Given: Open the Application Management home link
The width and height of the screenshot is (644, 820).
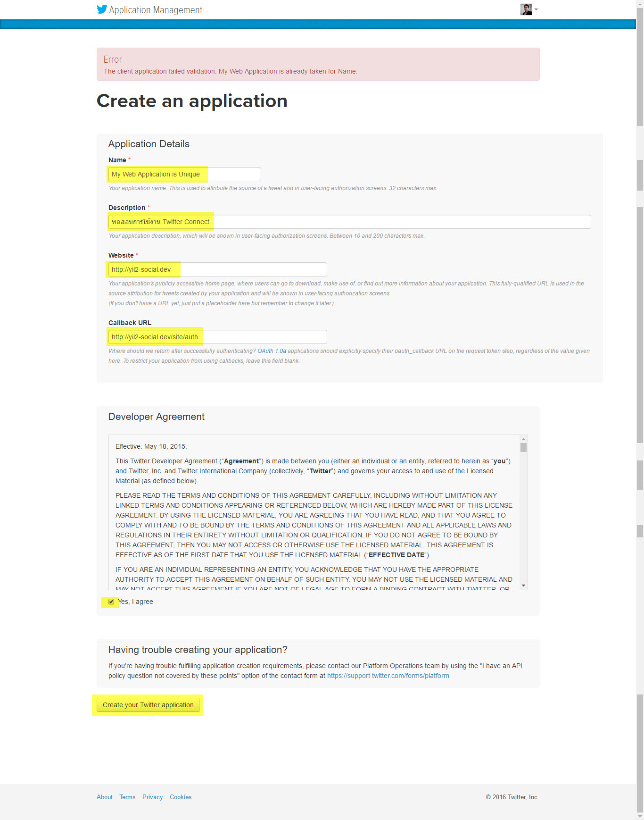Looking at the screenshot, I should [x=156, y=10].
